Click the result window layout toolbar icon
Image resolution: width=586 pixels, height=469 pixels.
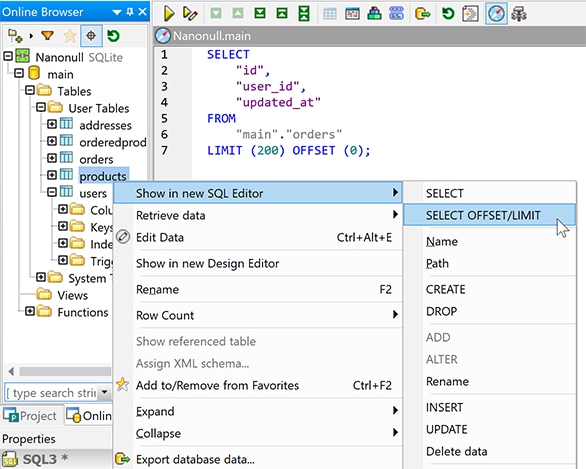pos(352,14)
